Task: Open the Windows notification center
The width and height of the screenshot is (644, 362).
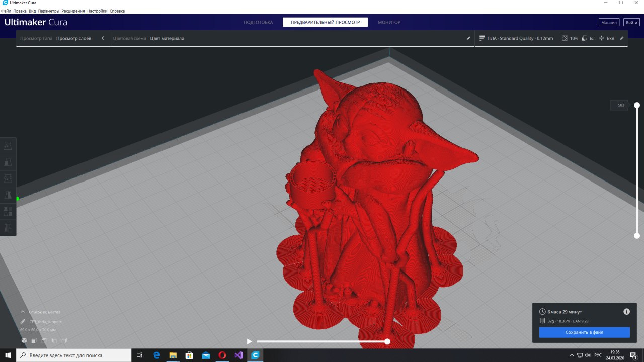Action: 633,355
